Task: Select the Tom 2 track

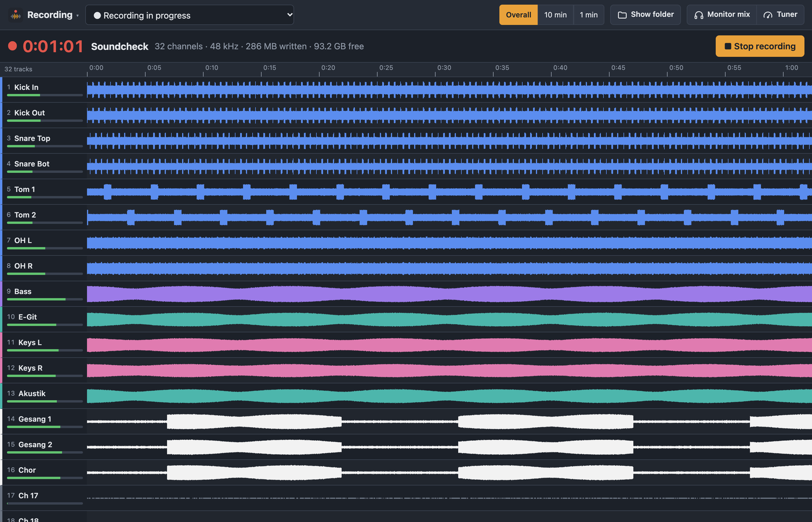Action: 44,217
